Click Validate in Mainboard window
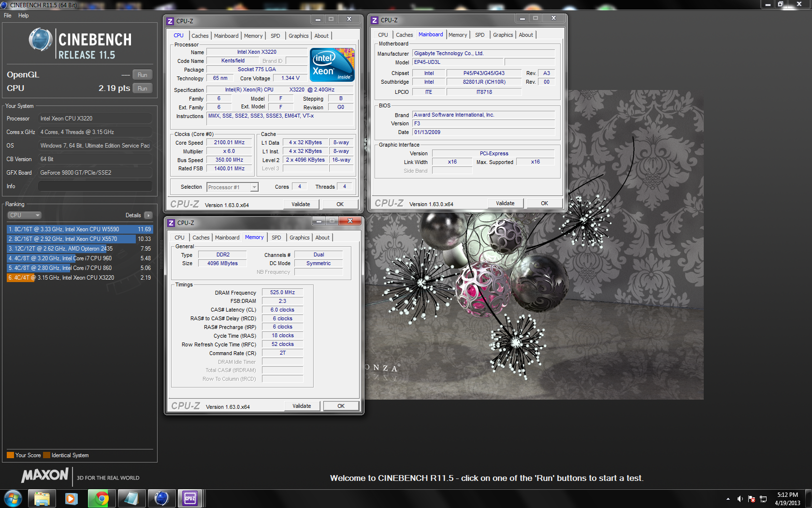Screen dimensions: 812x508 (505, 203)
